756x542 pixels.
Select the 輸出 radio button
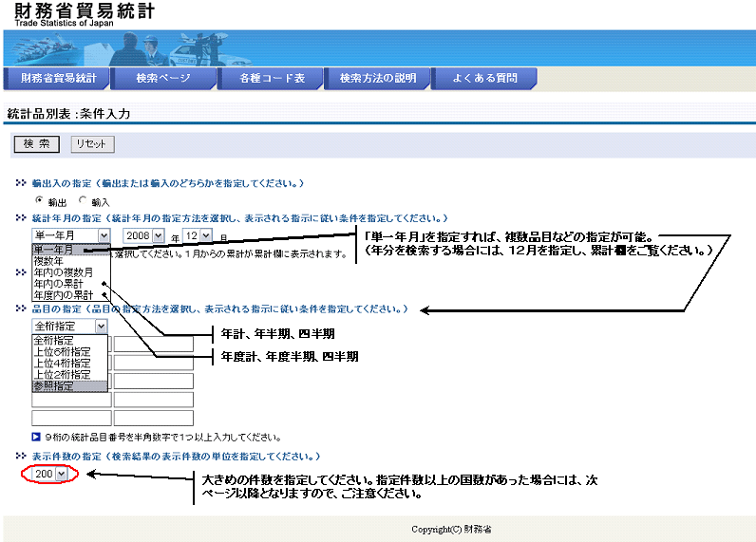pyautogui.click(x=39, y=200)
